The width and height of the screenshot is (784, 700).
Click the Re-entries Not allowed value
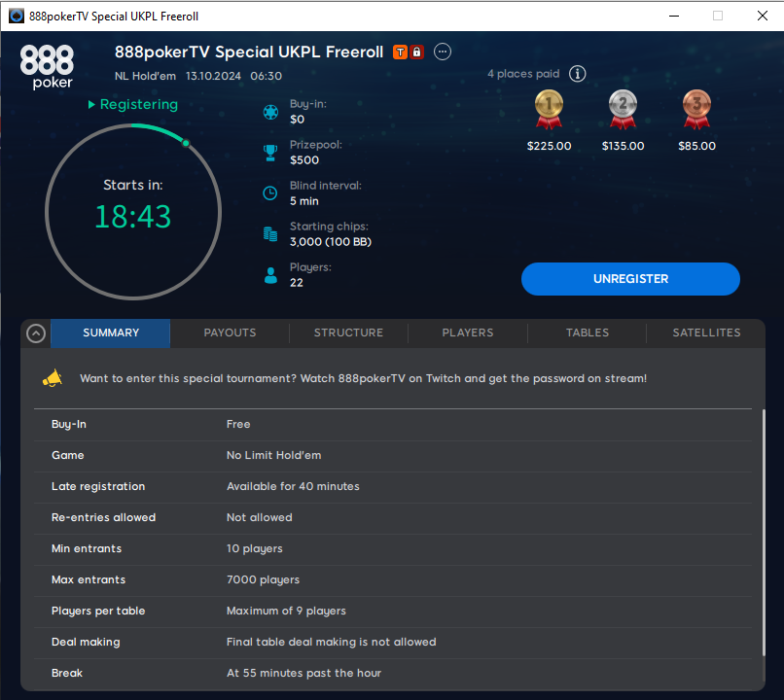260,517
